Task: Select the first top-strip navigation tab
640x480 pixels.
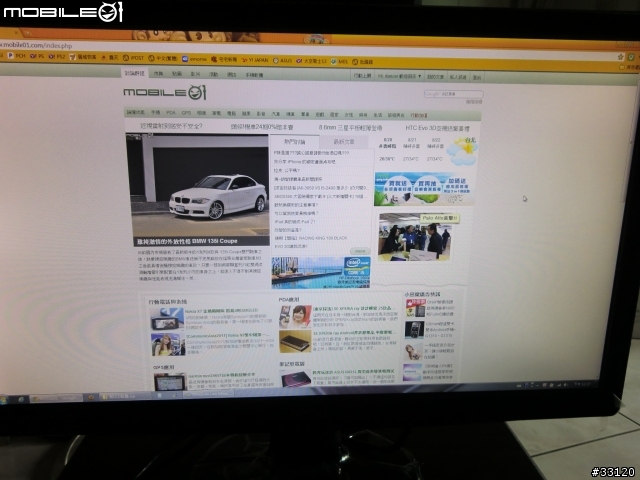Action: click(135, 73)
